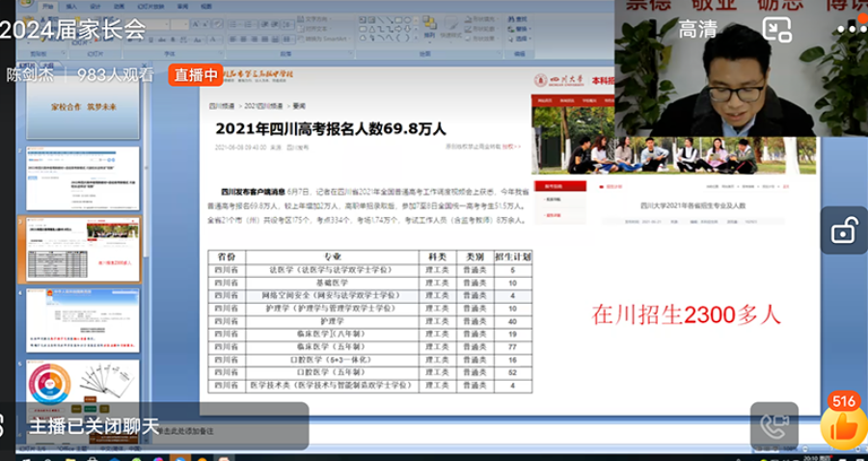Click the 选择 select button
868x461 pixels.
point(520,39)
